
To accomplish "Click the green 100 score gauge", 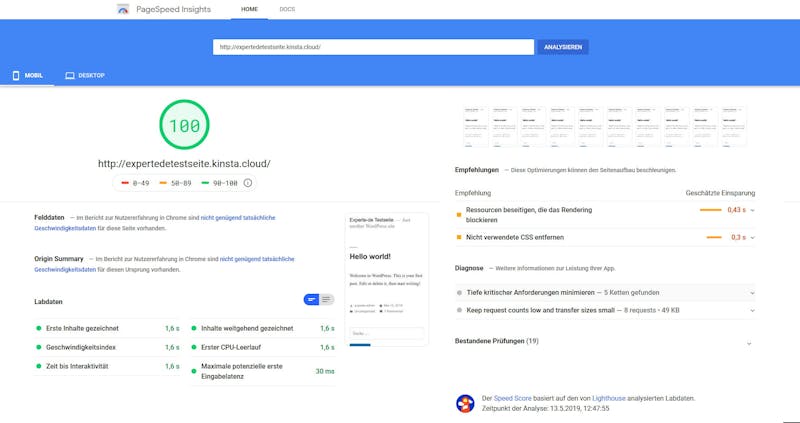I will point(184,125).
